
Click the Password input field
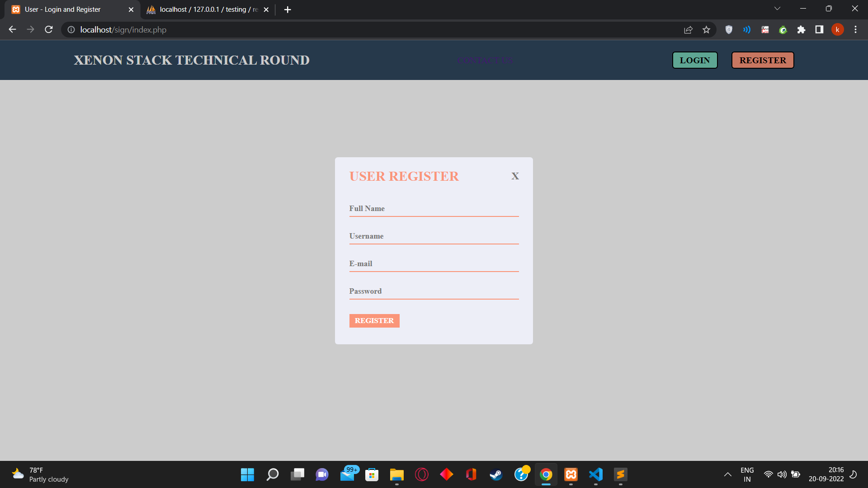click(x=434, y=291)
